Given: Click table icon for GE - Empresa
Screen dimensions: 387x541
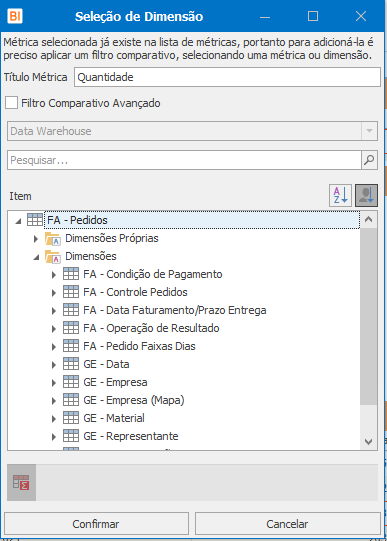Looking at the screenshot, I should tap(71, 382).
